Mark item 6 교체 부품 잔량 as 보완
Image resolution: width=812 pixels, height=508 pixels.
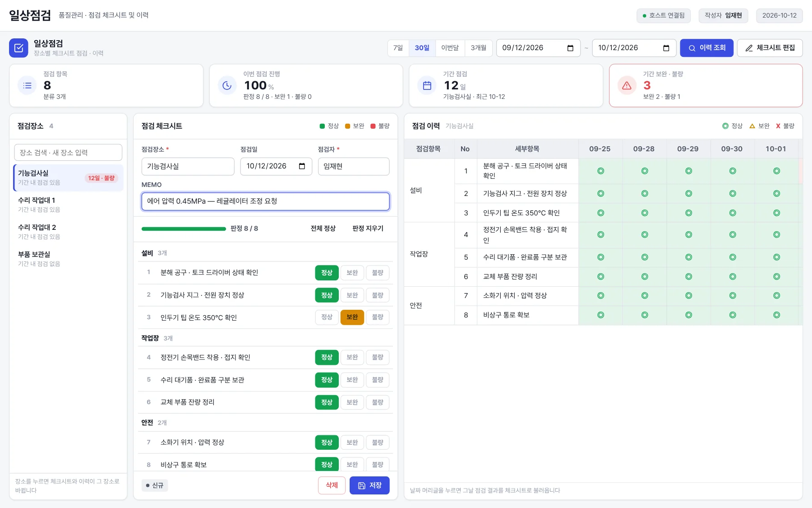(x=352, y=402)
